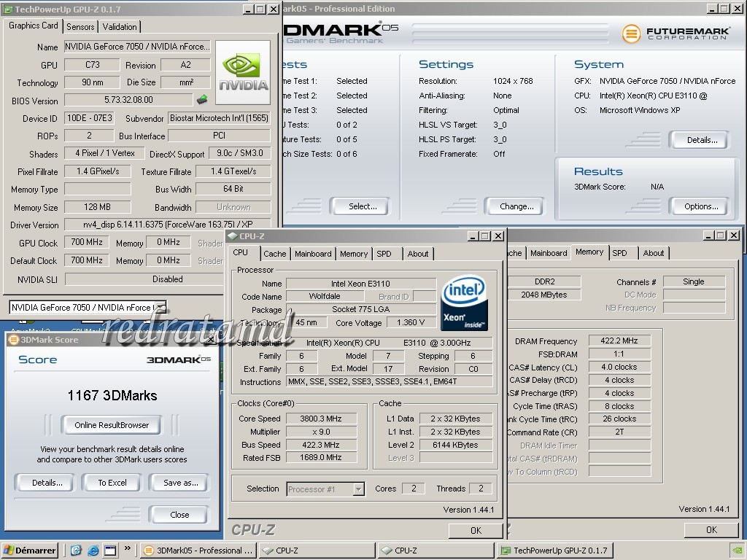747x560 pixels.
Task: Click the Futuremark Corporation logo
Action: pyautogui.click(x=676, y=34)
